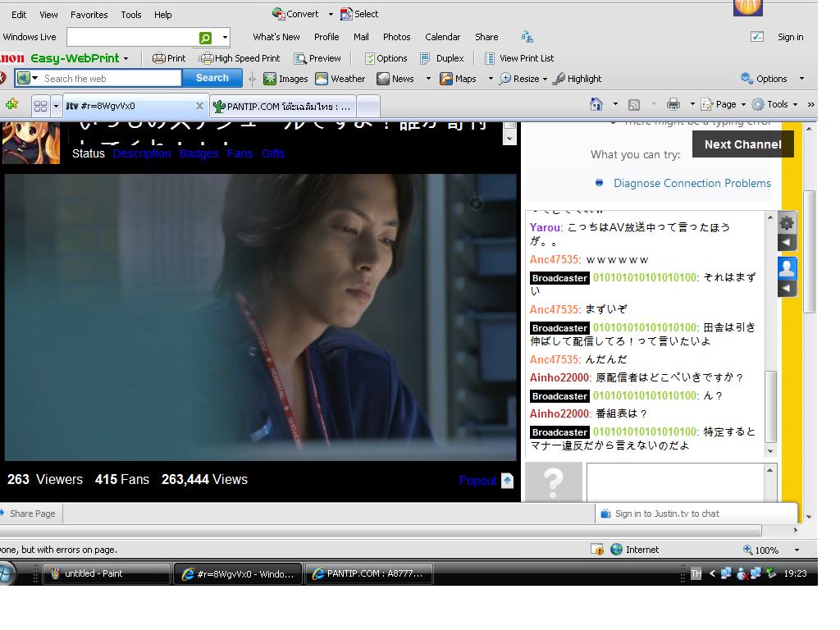This screenshot has width=840, height=630.
Task: Click What's New in Windows Live toolbar
Action: (276, 37)
